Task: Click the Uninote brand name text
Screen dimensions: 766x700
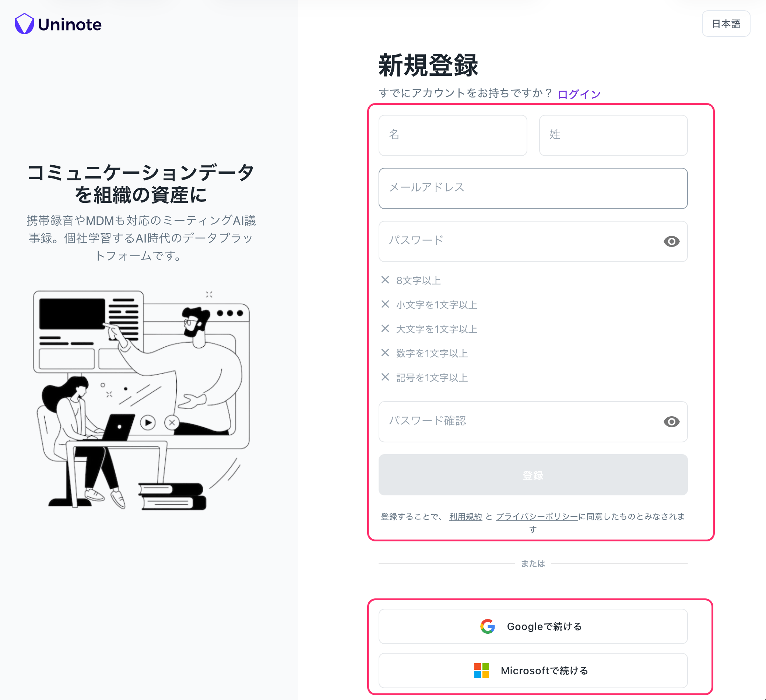Action: [70, 25]
